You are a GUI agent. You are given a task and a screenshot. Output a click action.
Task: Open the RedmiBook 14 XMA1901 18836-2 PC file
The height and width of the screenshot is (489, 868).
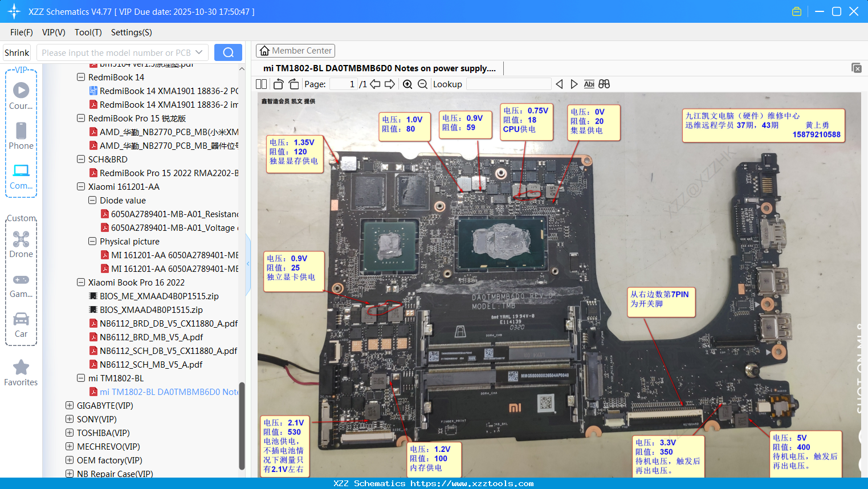(x=164, y=91)
